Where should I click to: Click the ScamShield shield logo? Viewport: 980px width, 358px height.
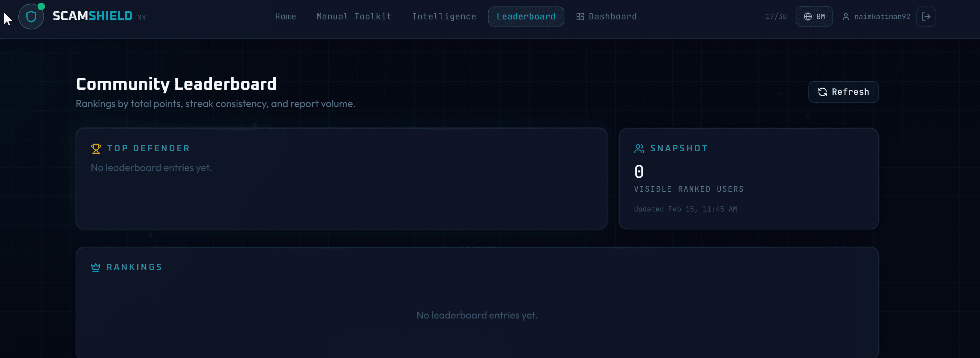pyautogui.click(x=31, y=17)
